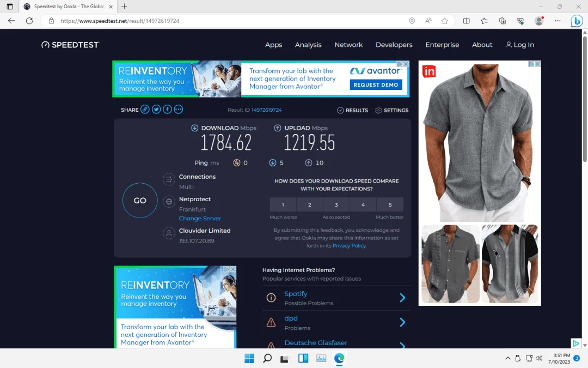The width and height of the screenshot is (588, 368).
Task: Open the tab actions menu
Action: click(x=10, y=7)
